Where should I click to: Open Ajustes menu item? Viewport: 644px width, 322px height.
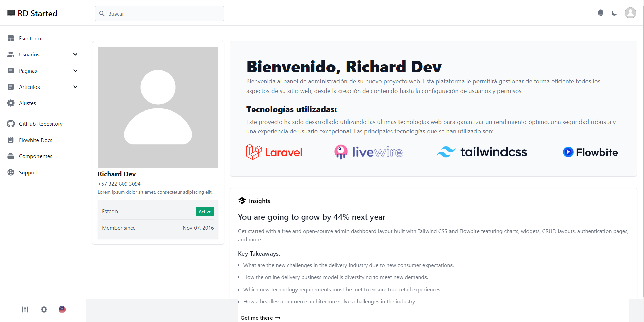click(x=43, y=103)
